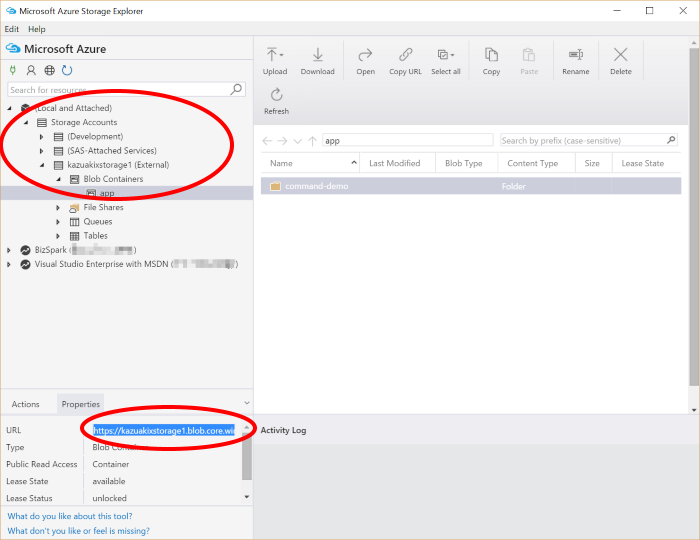Image resolution: width=700 pixels, height=540 pixels.
Task: Click the globe icon in left panel
Action: coord(50,70)
